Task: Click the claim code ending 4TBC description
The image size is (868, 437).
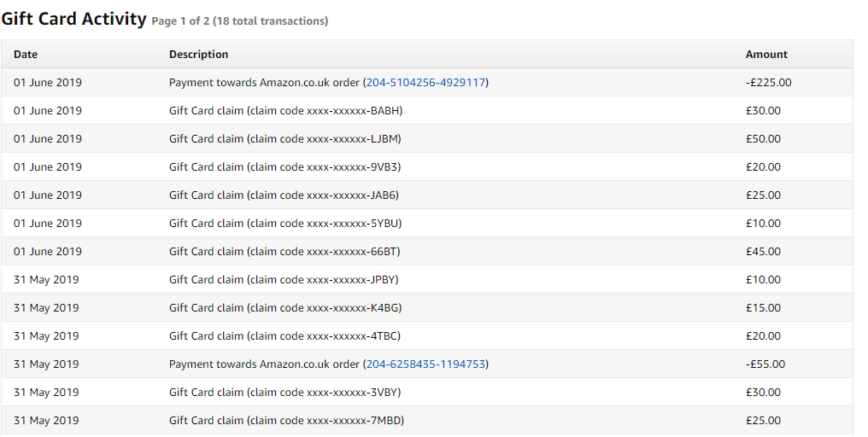Action: (284, 336)
